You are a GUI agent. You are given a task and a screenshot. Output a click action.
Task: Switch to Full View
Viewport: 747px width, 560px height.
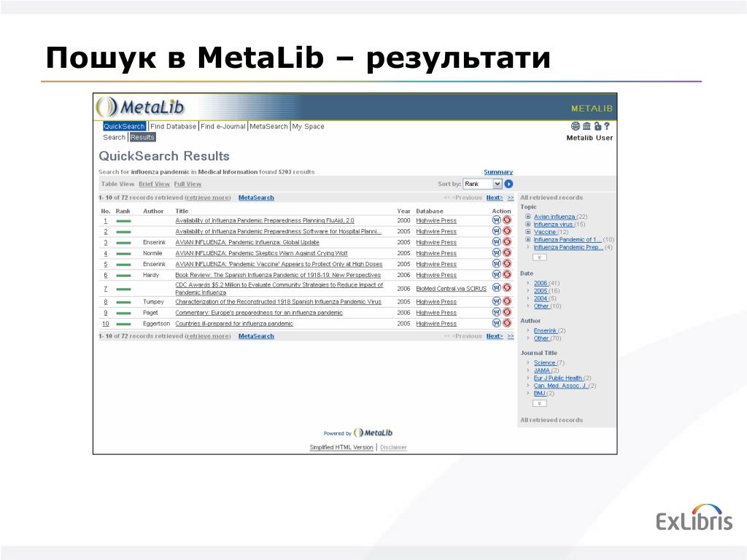(x=187, y=184)
